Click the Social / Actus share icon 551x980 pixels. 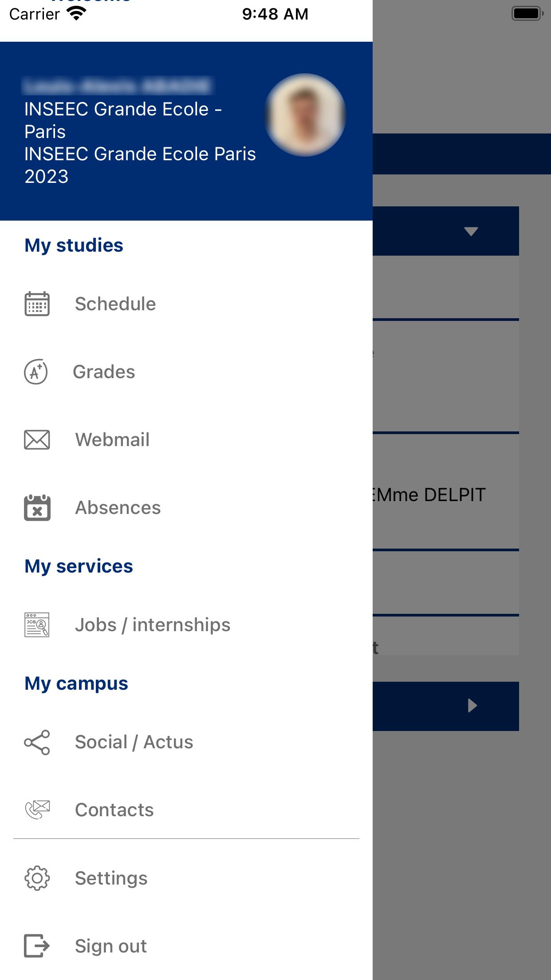[37, 742]
